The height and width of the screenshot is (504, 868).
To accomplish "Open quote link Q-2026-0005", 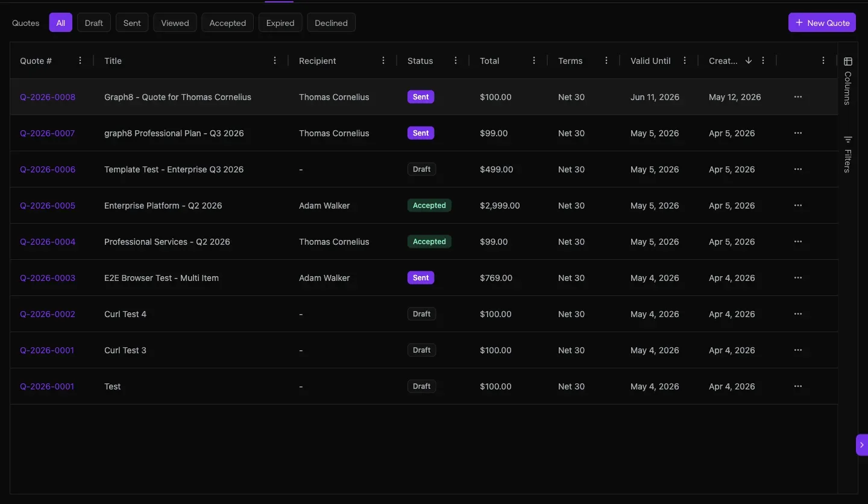I will coord(48,206).
